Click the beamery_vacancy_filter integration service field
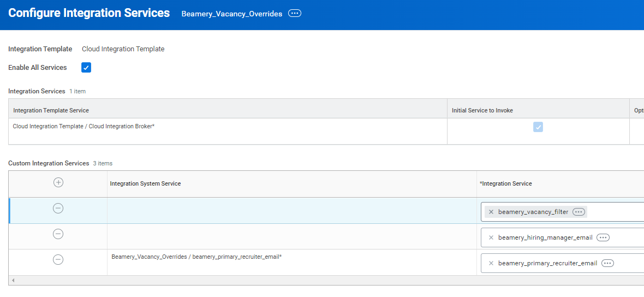644x297 pixels. [x=562, y=212]
